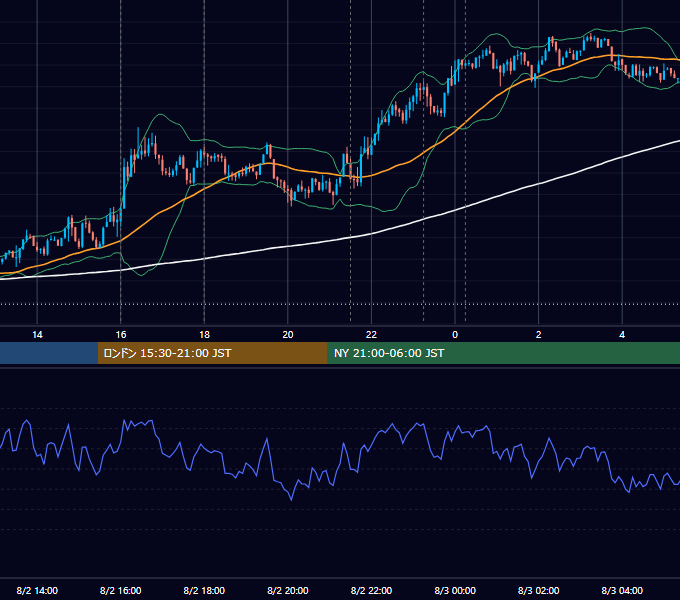Click the 8/2 16:00 date label

coord(121,591)
